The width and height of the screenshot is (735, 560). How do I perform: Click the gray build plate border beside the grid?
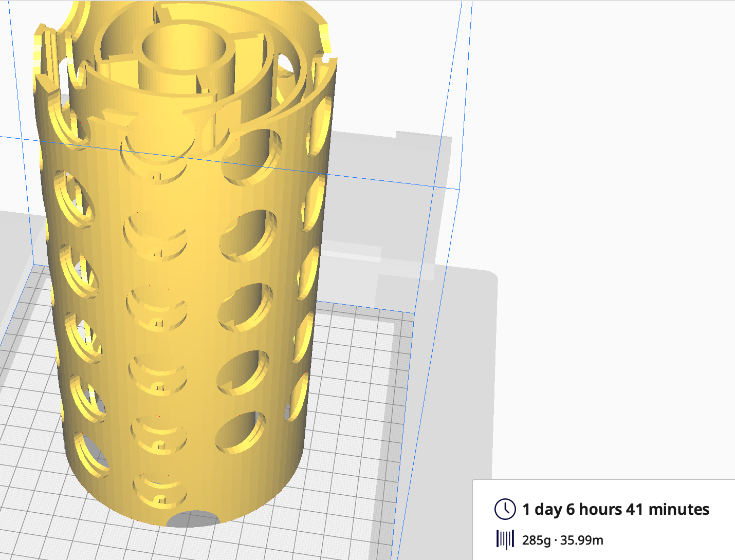point(452,360)
